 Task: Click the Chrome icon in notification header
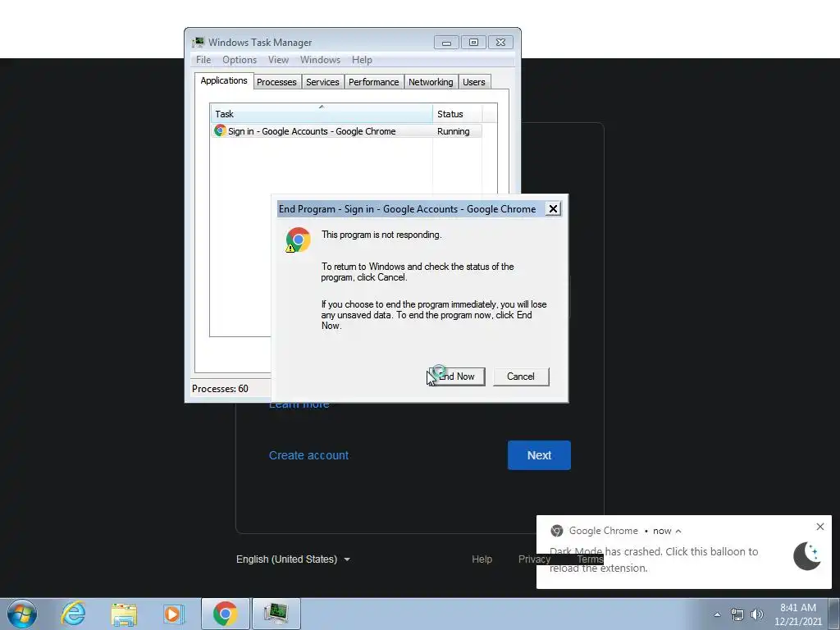[x=557, y=531]
